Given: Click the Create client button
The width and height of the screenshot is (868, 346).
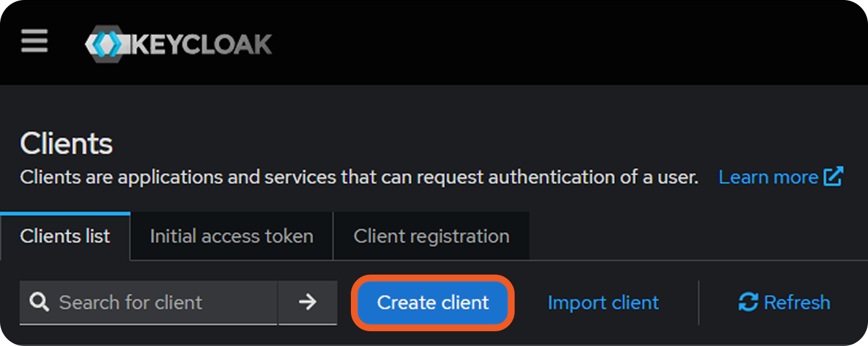Looking at the screenshot, I should (433, 302).
